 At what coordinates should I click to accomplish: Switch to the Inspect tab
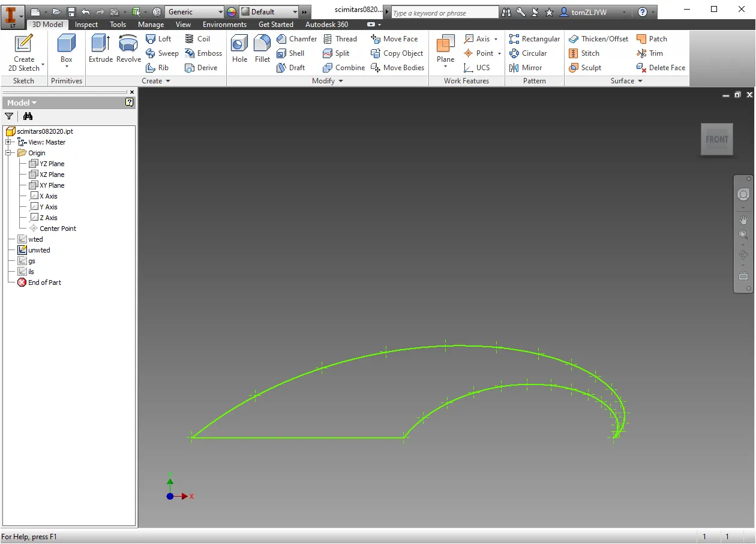86,25
